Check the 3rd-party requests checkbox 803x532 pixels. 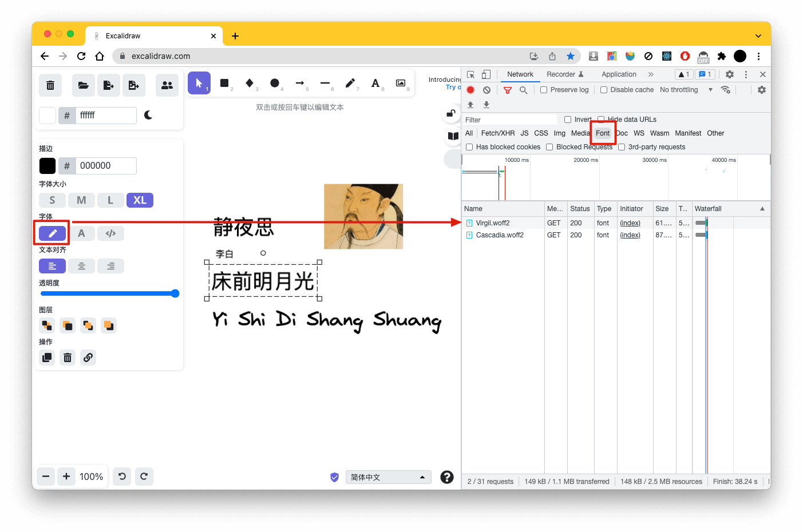(x=622, y=147)
